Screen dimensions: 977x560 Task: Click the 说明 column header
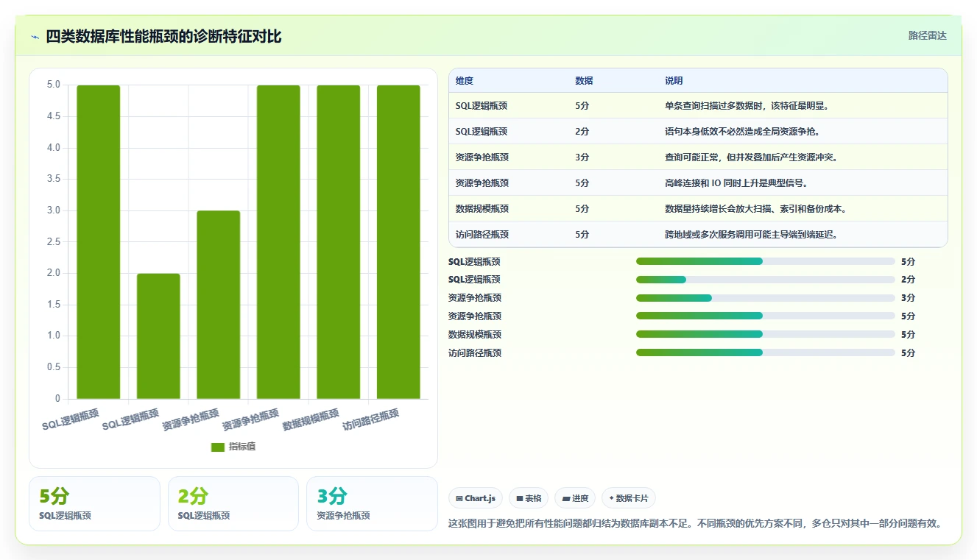(x=674, y=81)
